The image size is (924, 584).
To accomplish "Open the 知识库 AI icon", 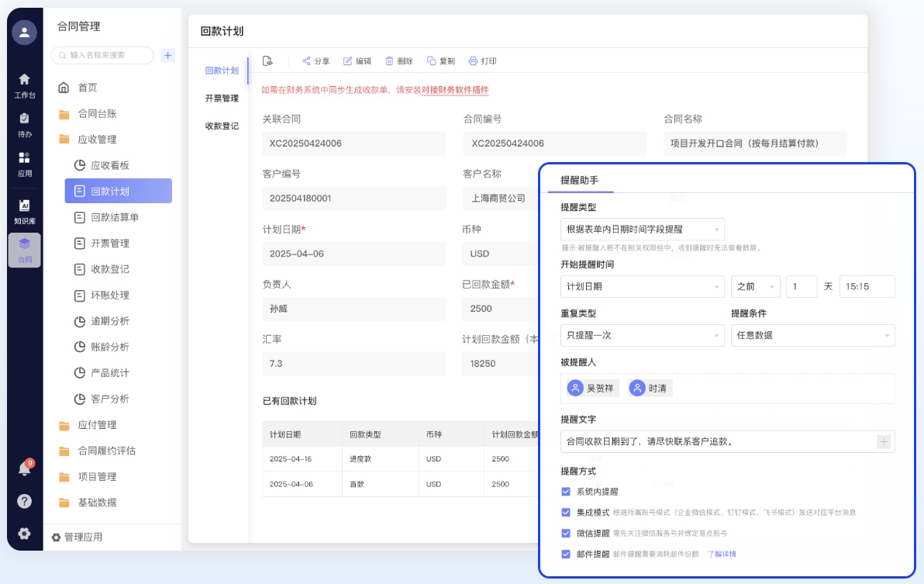I will [24, 210].
